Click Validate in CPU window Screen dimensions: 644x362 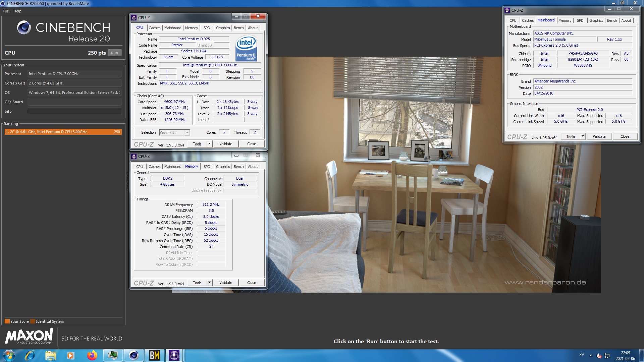coord(226,144)
